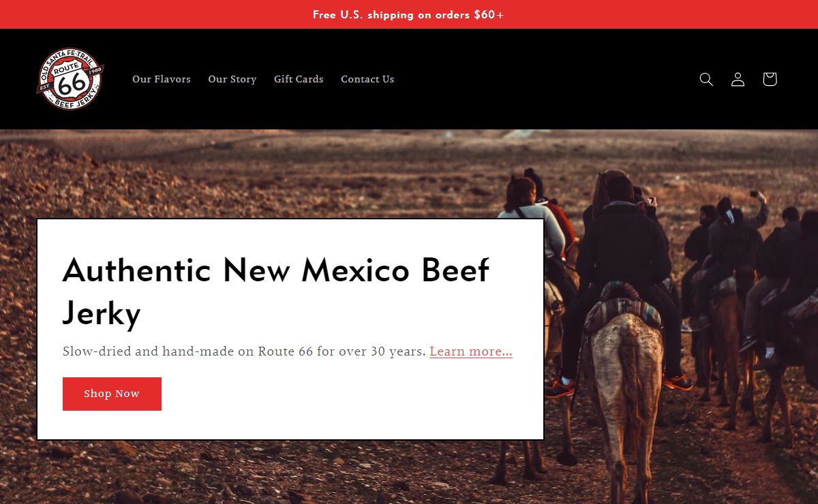The image size is (818, 504).
Task: Go to the Our Story page
Action: [x=232, y=79]
